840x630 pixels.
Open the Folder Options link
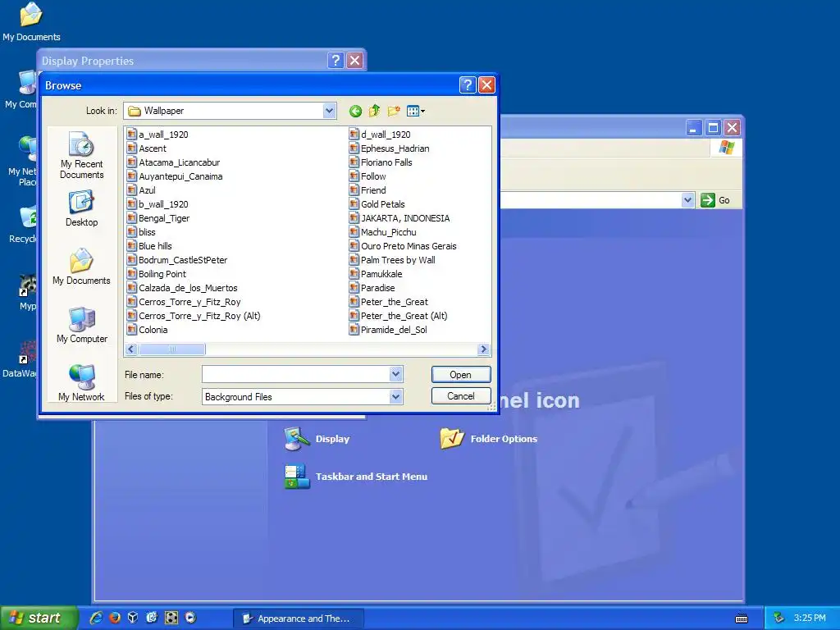504,439
